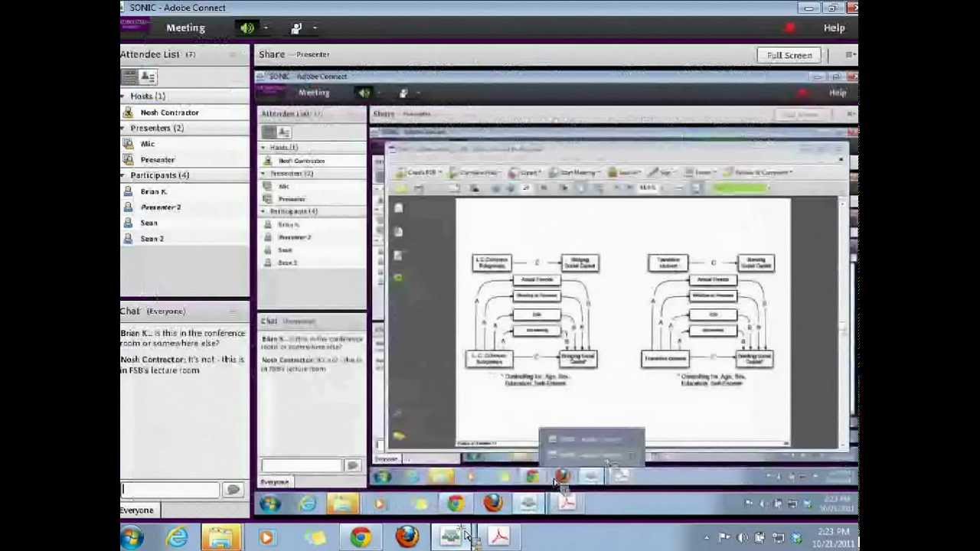
Task: Click the host icon beside Nosh Contractor
Action: [129, 112]
